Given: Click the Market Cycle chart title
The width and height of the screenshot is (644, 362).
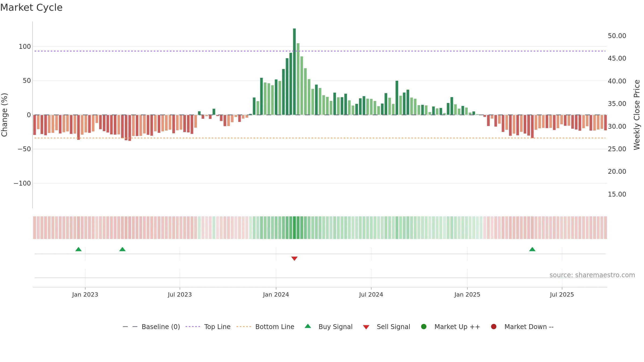Looking at the screenshot, I should point(31,8).
